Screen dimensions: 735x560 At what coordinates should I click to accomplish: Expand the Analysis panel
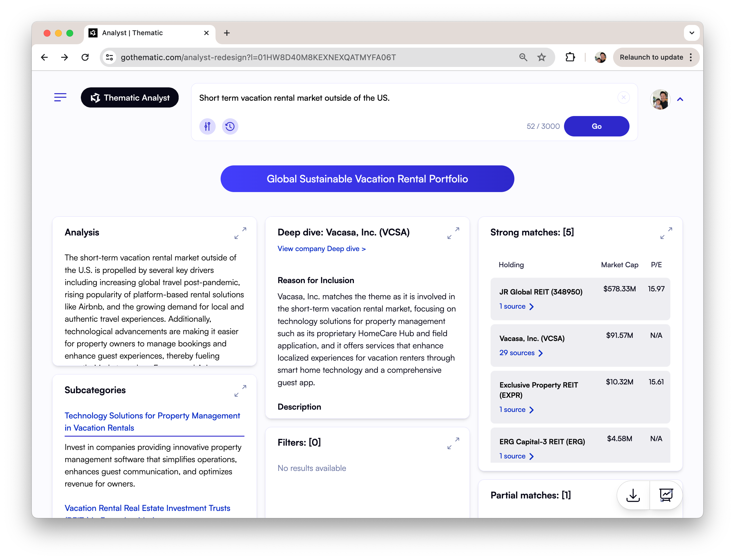[240, 233]
